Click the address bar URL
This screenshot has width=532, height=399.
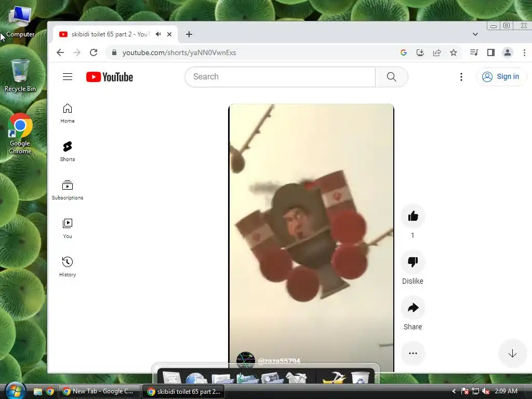(179, 52)
